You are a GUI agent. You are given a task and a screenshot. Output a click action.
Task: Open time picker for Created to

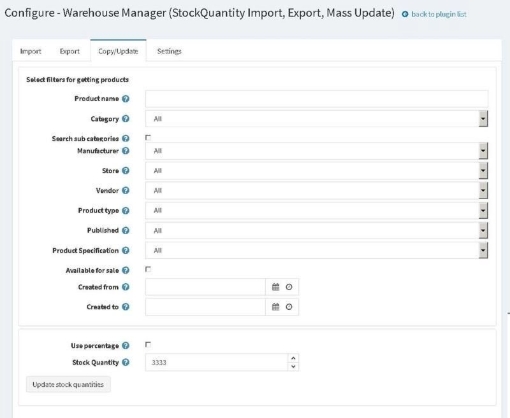[x=289, y=307]
